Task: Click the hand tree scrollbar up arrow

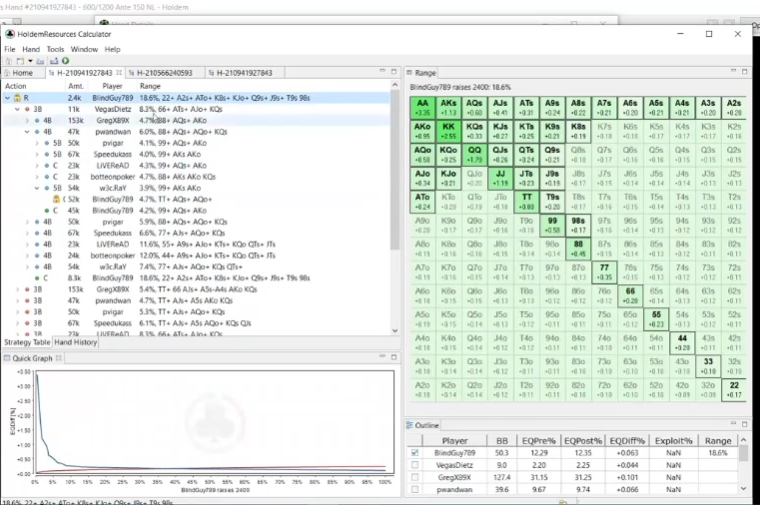Action: pos(395,85)
